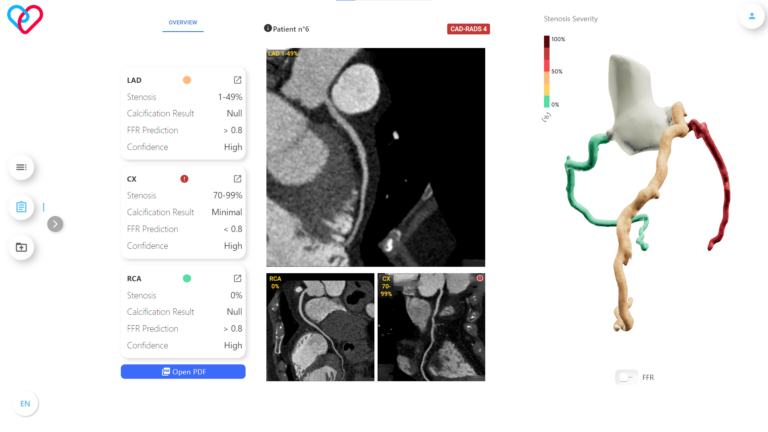The width and height of the screenshot is (768, 432).
Task: Open RCA details via external-link icon
Action: (x=238, y=278)
